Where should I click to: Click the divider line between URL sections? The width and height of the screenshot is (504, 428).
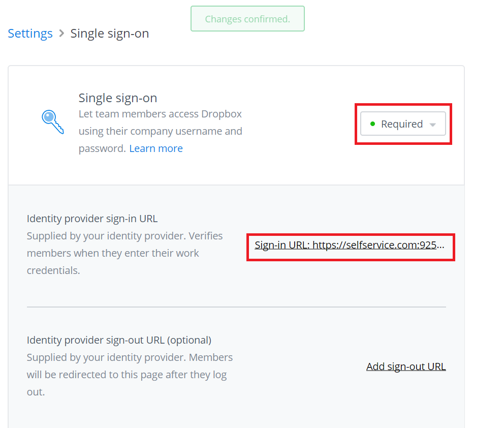237,307
